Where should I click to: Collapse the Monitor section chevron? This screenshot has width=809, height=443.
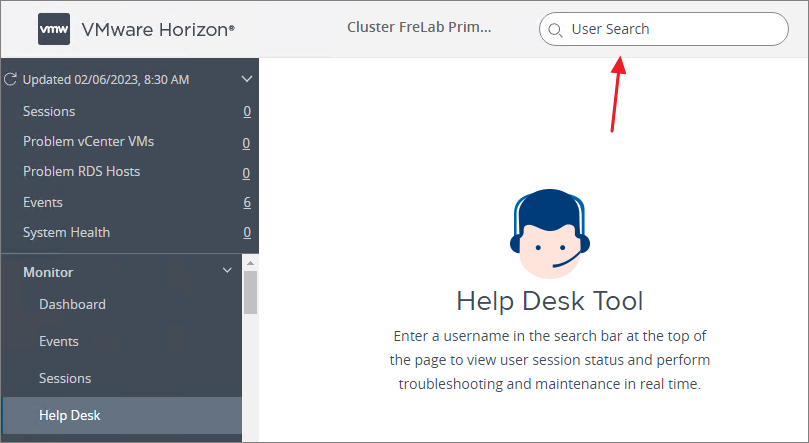click(227, 271)
